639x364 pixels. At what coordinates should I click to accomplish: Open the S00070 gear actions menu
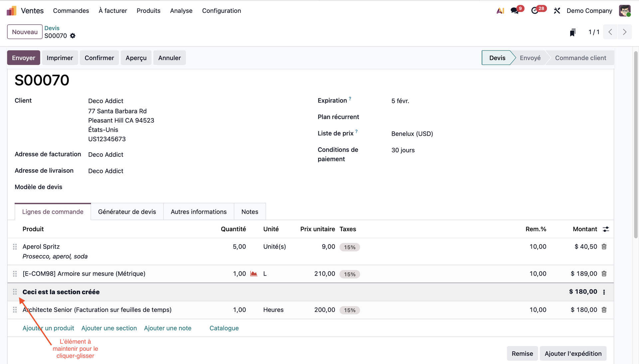(73, 36)
